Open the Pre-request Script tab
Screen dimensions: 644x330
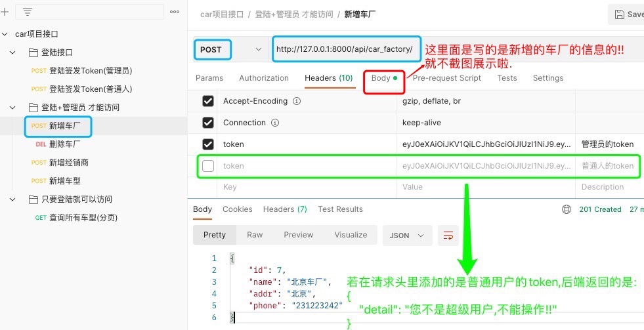(x=446, y=78)
